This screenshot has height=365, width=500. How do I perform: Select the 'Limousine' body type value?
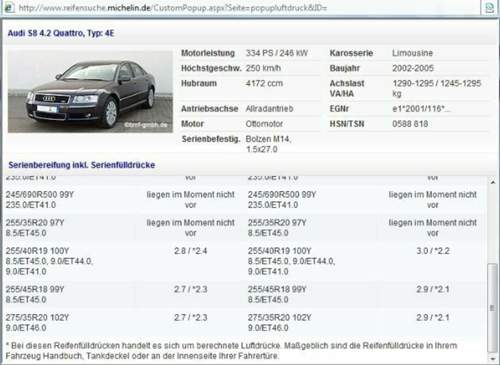(412, 53)
